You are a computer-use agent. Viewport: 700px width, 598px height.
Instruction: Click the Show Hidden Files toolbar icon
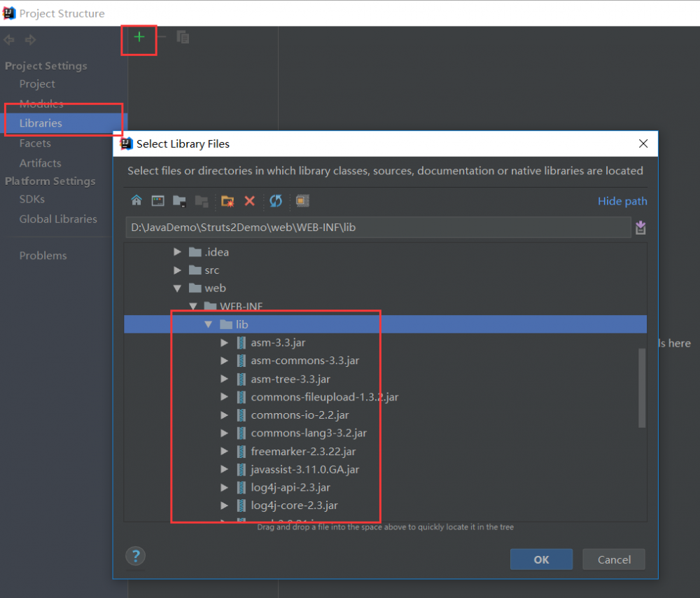pos(302,201)
